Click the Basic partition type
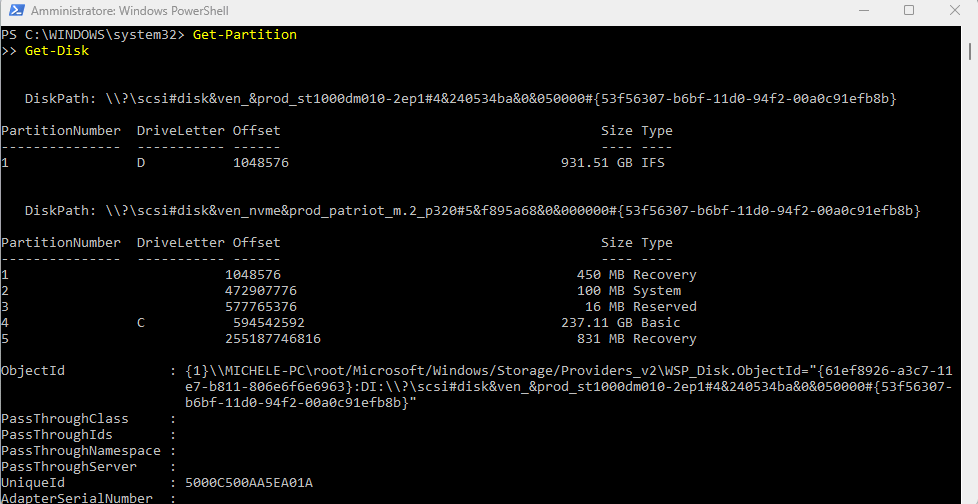 point(661,322)
